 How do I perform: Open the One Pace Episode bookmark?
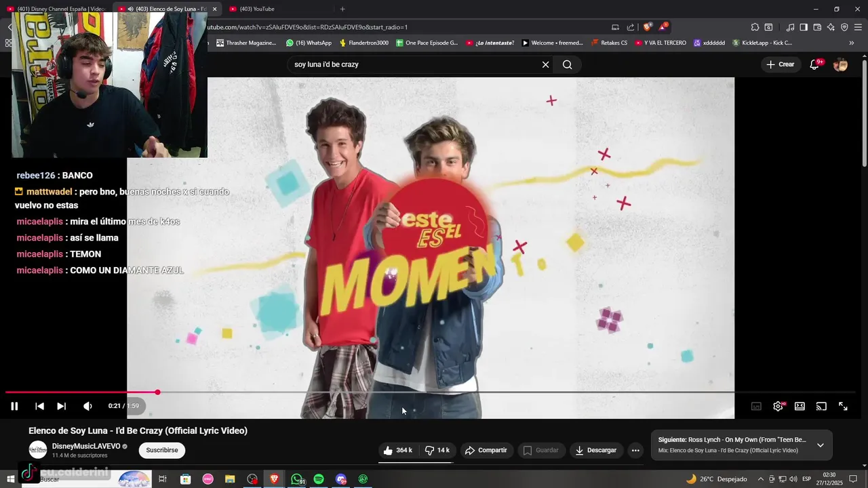click(427, 43)
